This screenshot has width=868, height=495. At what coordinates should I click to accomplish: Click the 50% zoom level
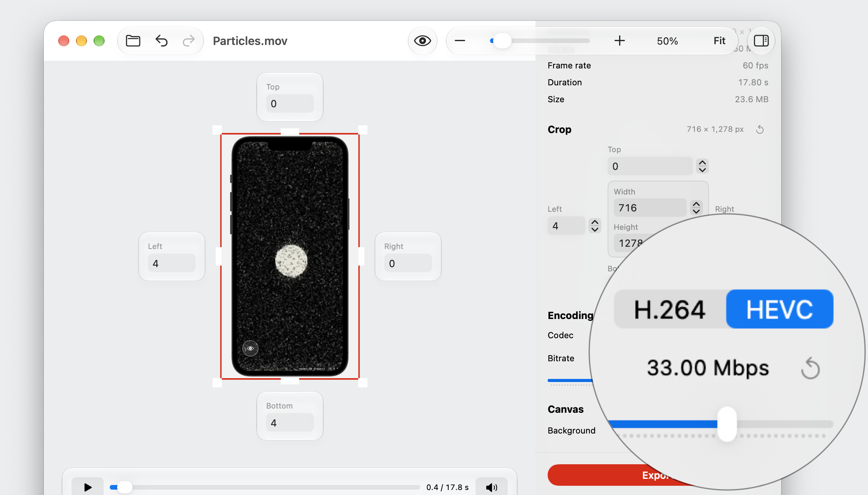pos(667,41)
